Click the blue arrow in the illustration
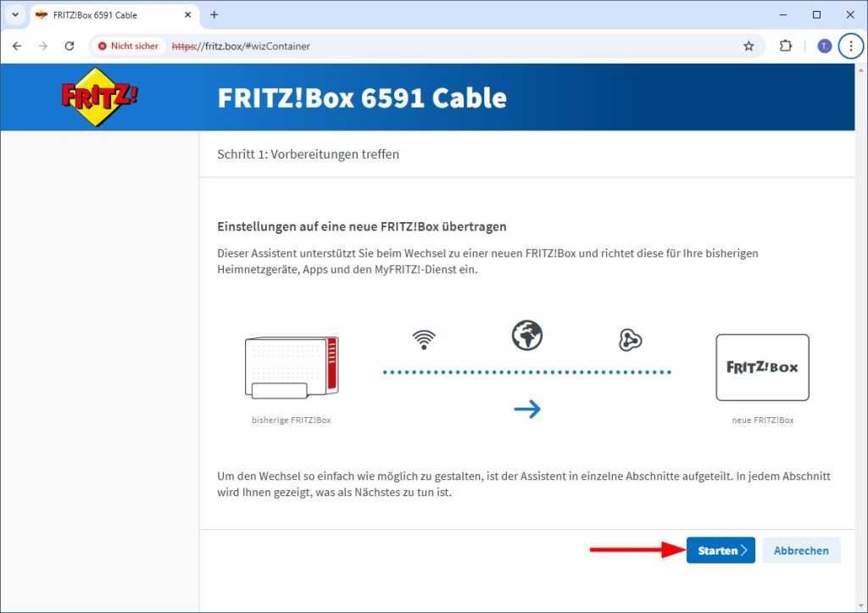The image size is (868, 613). 528,410
